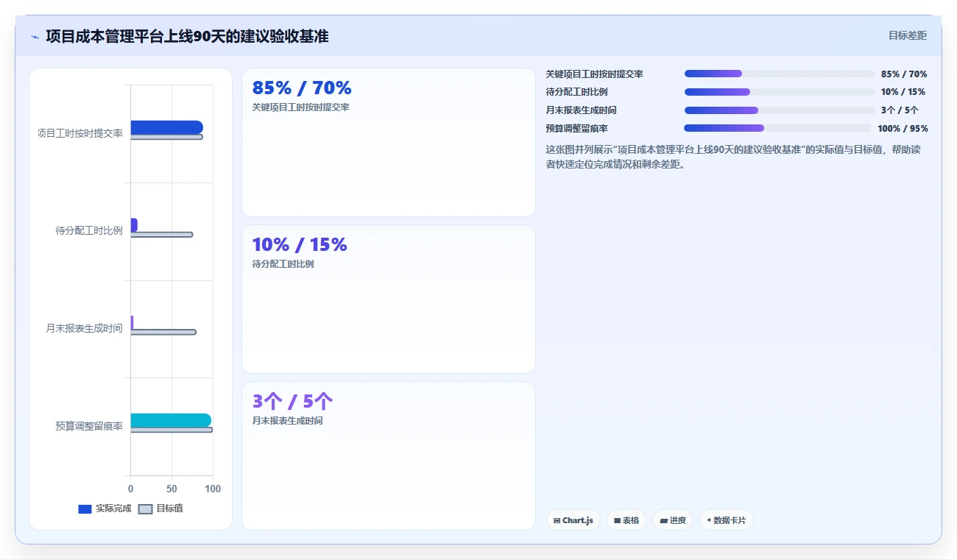Click the 数据卡片 tag chip
Screen dimensions: 957x560
tap(727, 520)
